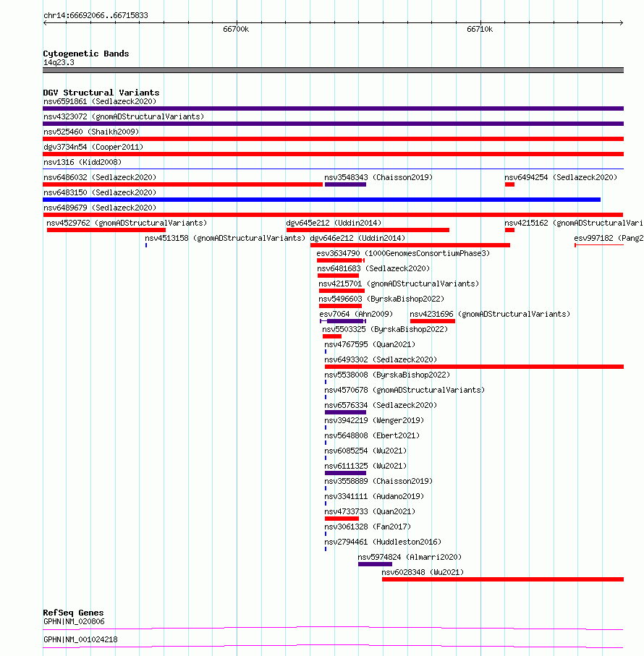Click the DGV Structural Variants track heading
Screen dimensions: 644x656
pyautogui.click(x=101, y=93)
